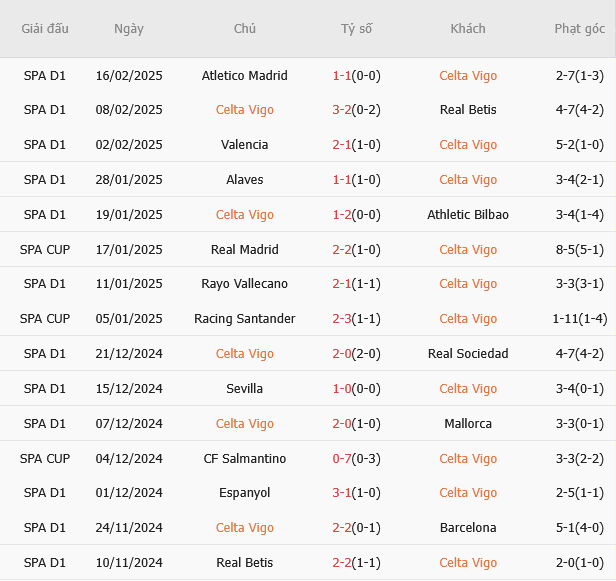This screenshot has width=616, height=581.
Task: Click Real Betis away team on 08/02/2025
Action: pyautogui.click(x=468, y=110)
